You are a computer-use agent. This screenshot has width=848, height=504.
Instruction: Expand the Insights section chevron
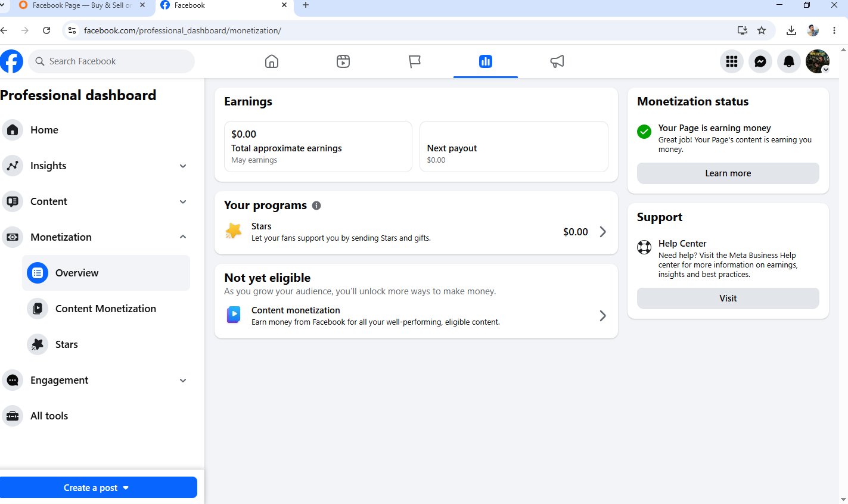[183, 166]
